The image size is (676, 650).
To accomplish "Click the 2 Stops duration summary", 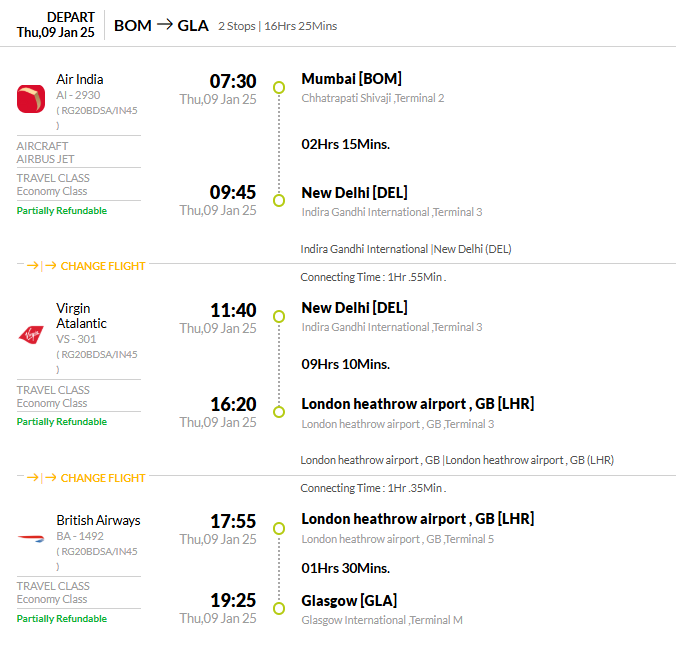I will [278, 26].
